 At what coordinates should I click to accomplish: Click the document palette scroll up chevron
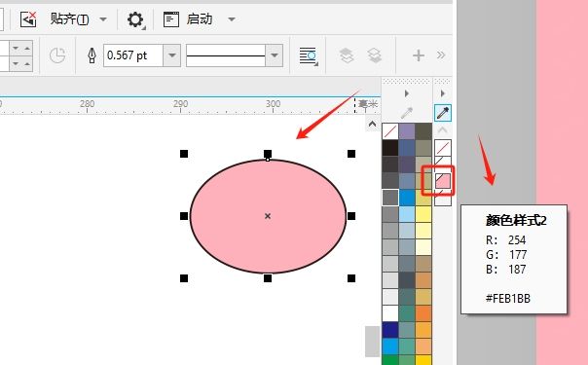(443, 130)
